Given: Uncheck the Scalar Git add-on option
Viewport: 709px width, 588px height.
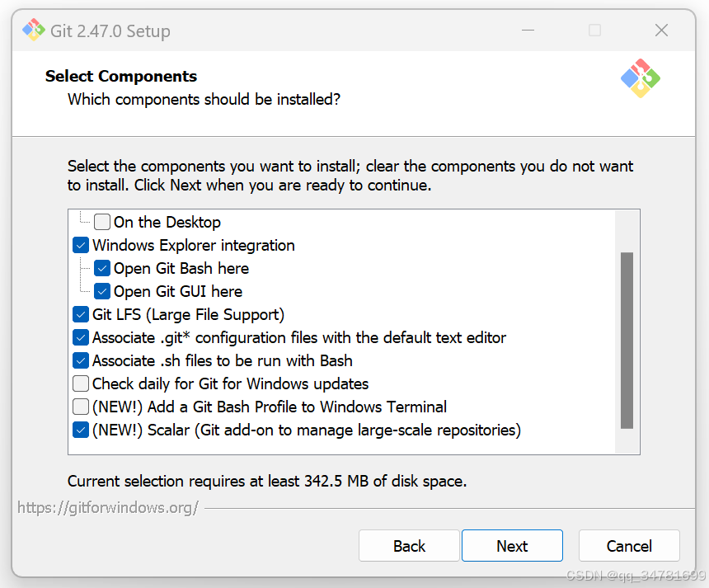Looking at the screenshot, I should [x=81, y=430].
